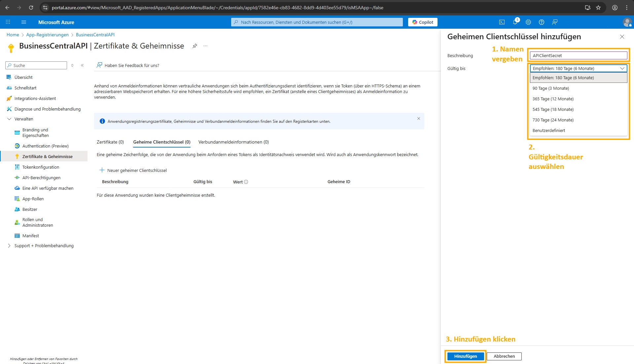Open Cloud Shell icon in header

[x=502, y=22]
